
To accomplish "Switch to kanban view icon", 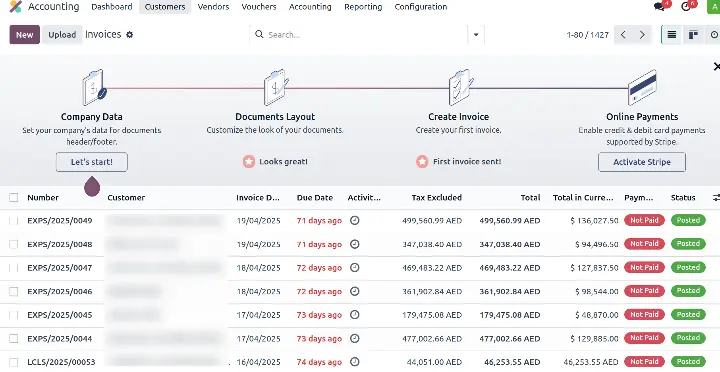I will [693, 34].
